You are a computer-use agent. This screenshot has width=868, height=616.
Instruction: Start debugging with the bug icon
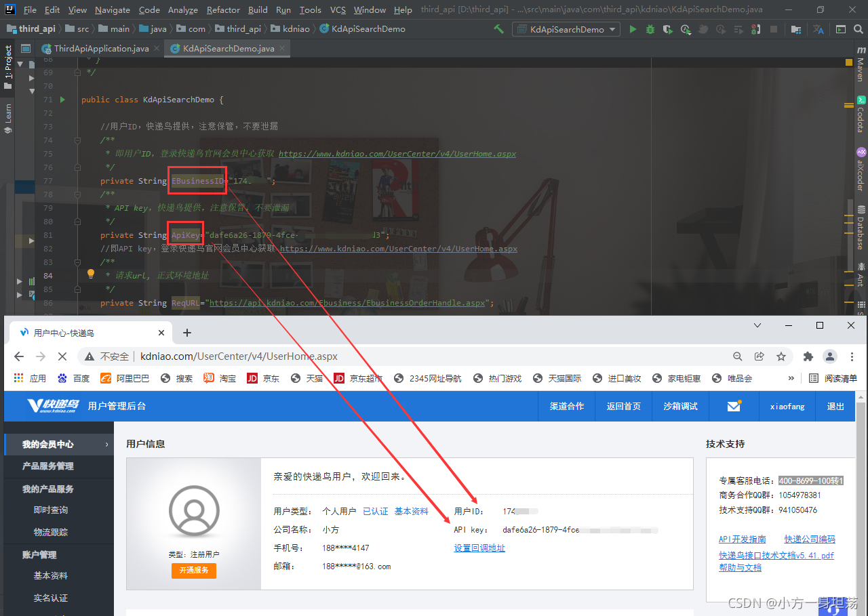point(650,29)
